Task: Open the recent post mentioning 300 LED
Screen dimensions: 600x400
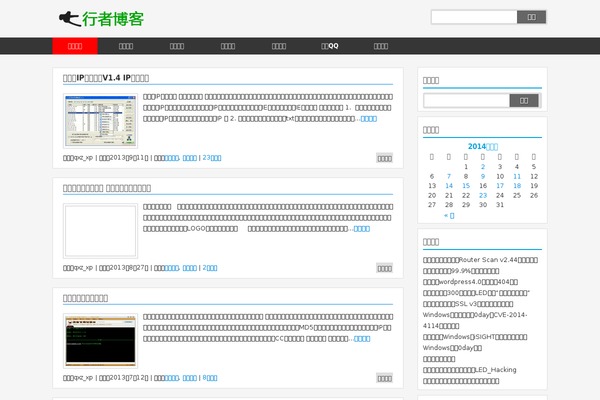Action: (x=476, y=293)
